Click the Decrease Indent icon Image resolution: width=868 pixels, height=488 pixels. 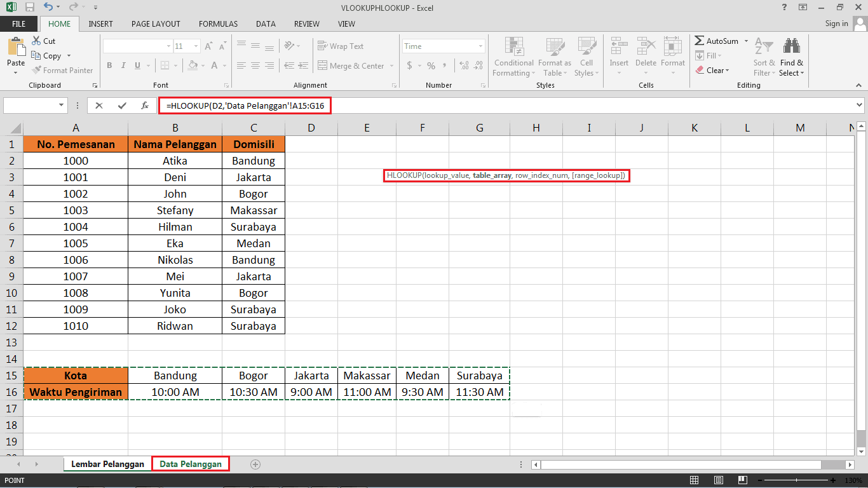290,65
